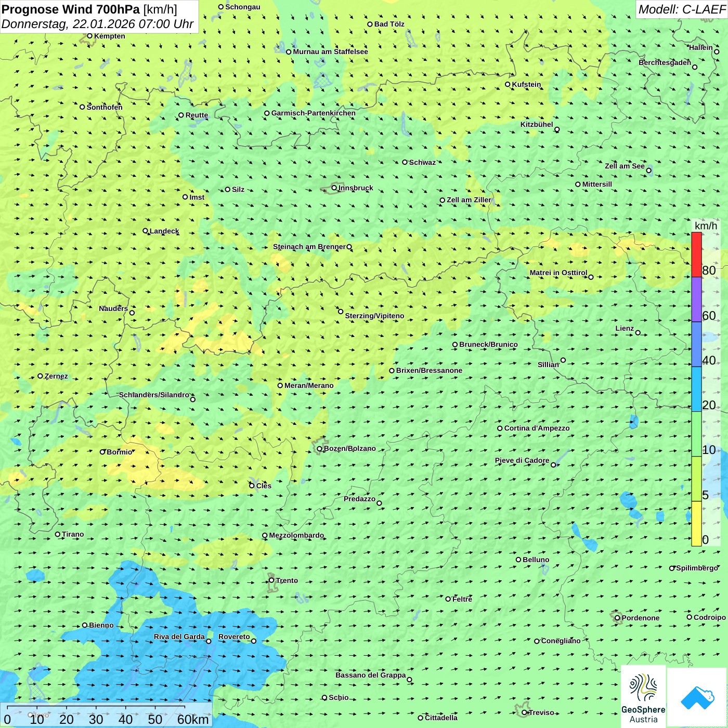This screenshot has width=728, height=728.
Task: Click the Cles location marker
Action: click(x=252, y=486)
